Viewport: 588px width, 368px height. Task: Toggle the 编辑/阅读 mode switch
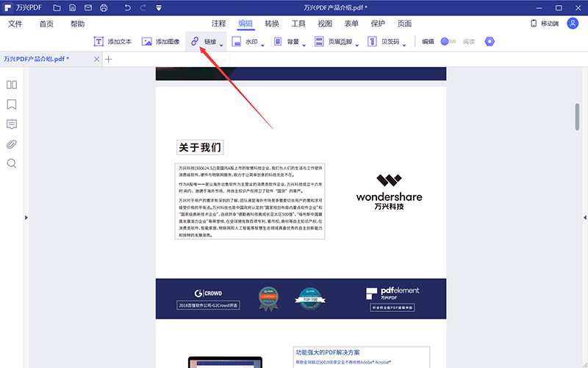pos(448,41)
